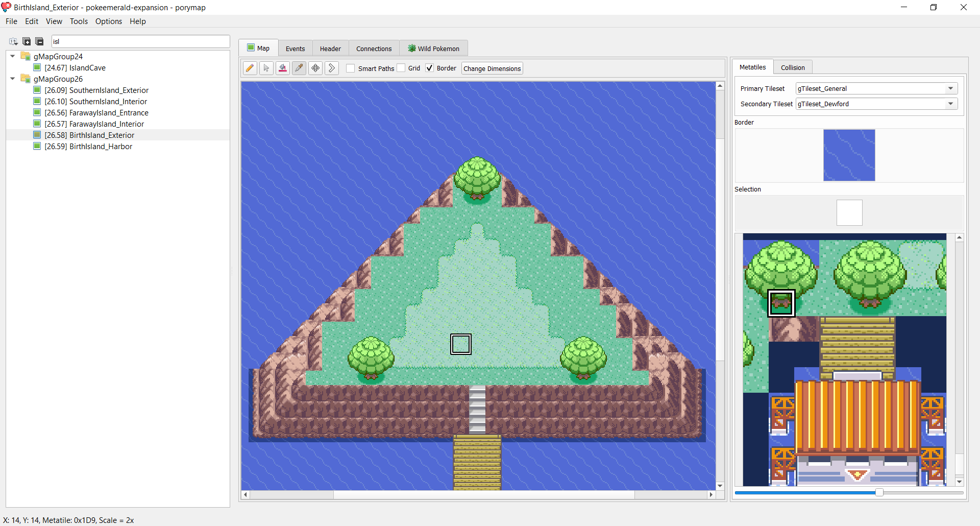Click the gMapGroup26 folder icon
The image size is (980, 526).
pyautogui.click(x=26, y=79)
